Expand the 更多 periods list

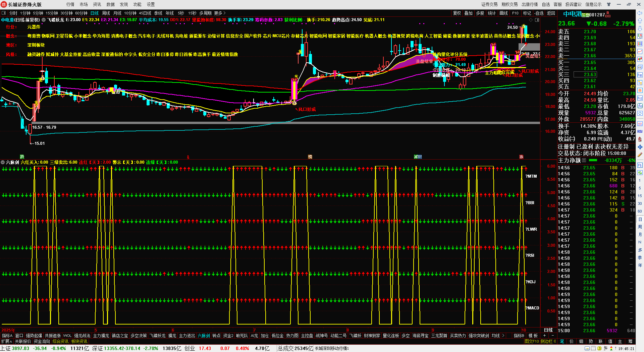[x=220, y=13]
